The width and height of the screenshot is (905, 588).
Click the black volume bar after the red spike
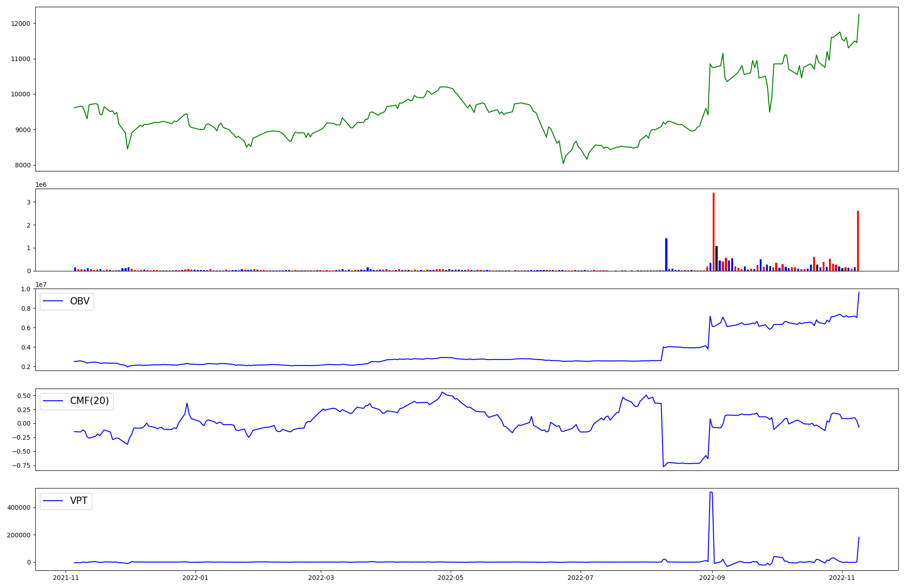tap(717, 258)
